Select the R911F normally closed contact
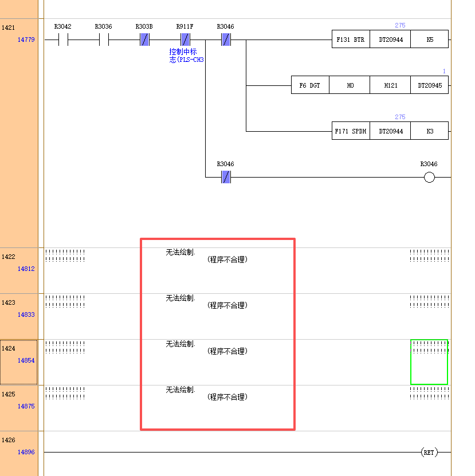This screenshot has height=476, width=475. [185, 40]
